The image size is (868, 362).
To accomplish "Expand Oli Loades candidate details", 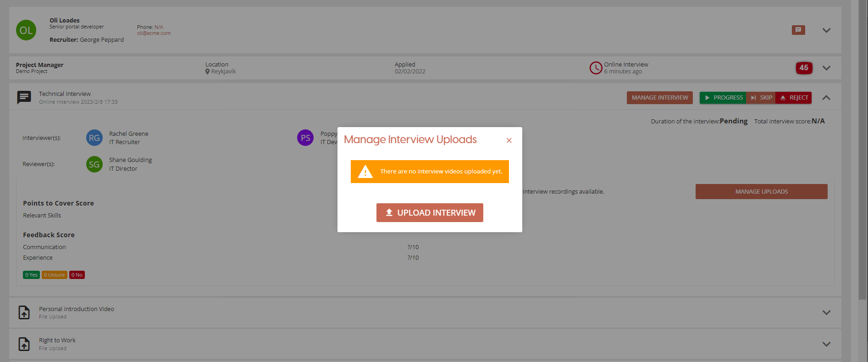I will [x=826, y=30].
